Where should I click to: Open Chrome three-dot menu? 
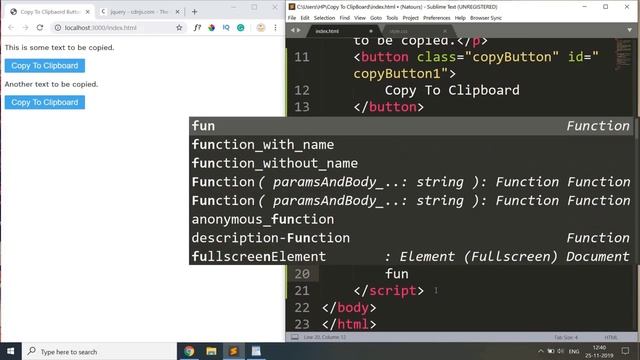click(276, 28)
